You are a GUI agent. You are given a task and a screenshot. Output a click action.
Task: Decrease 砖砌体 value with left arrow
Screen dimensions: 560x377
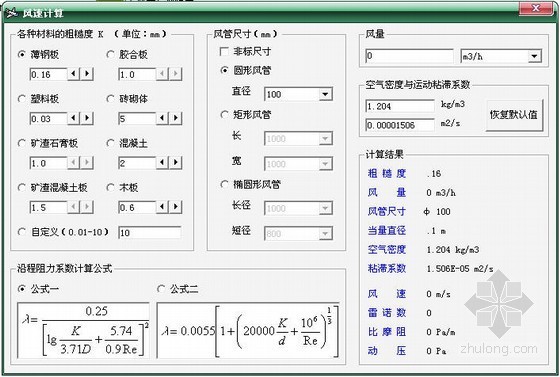coord(162,118)
